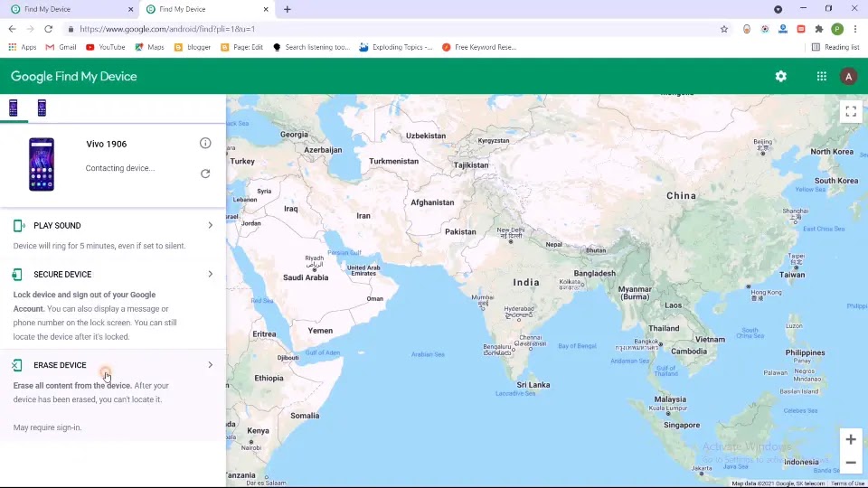
Task: Bookmark this page with the star
Action: point(724,29)
